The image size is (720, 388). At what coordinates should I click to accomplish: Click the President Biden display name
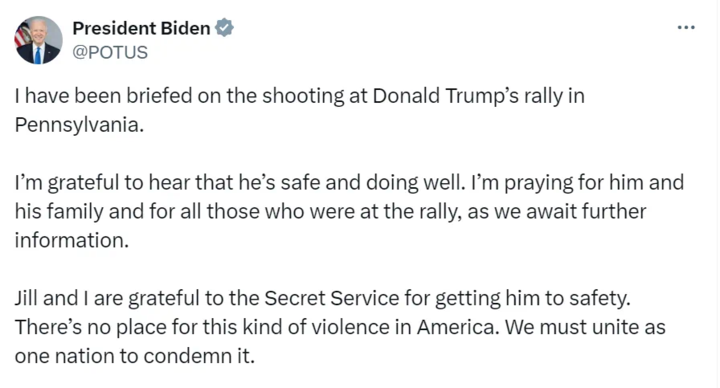pos(141,28)
